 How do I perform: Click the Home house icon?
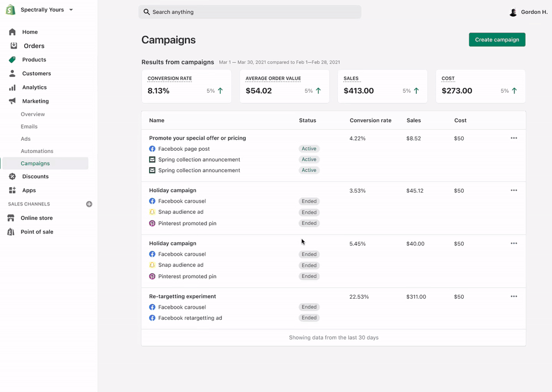coord(12,32)
